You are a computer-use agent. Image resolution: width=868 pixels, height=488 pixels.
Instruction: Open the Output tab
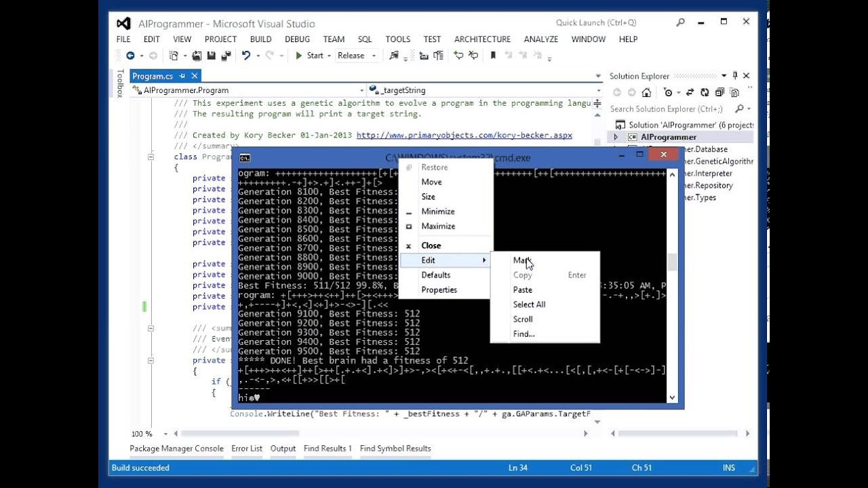pos(283,449)
